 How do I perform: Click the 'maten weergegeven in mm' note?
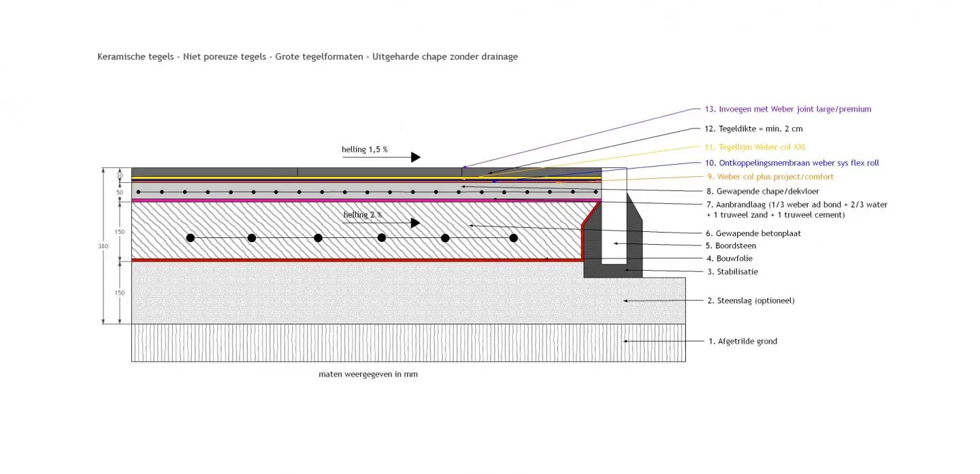368,375
